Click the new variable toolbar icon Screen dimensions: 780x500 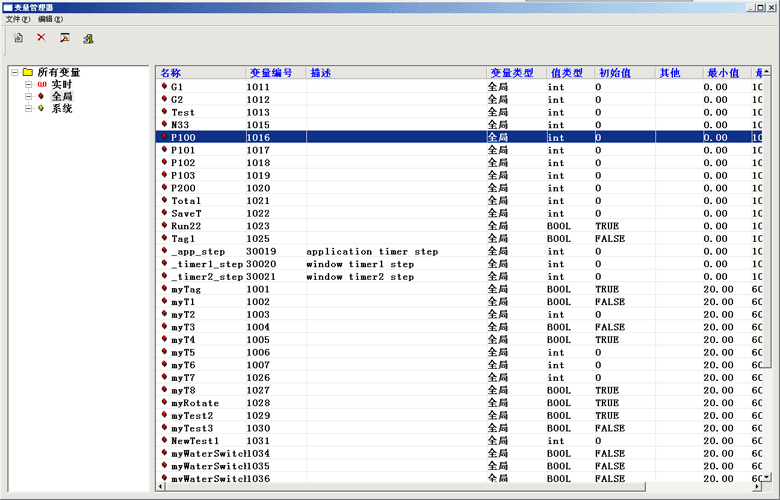coord(18,38)
